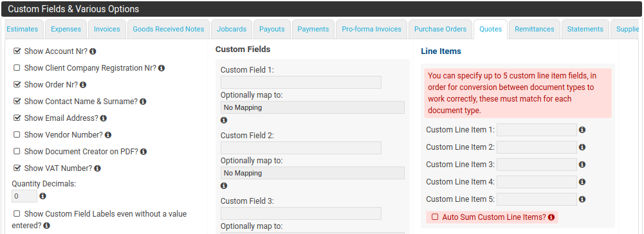644x234 pixels.
Task: Open info icon beside Show Email Address
Action: (x=104, y=118)
